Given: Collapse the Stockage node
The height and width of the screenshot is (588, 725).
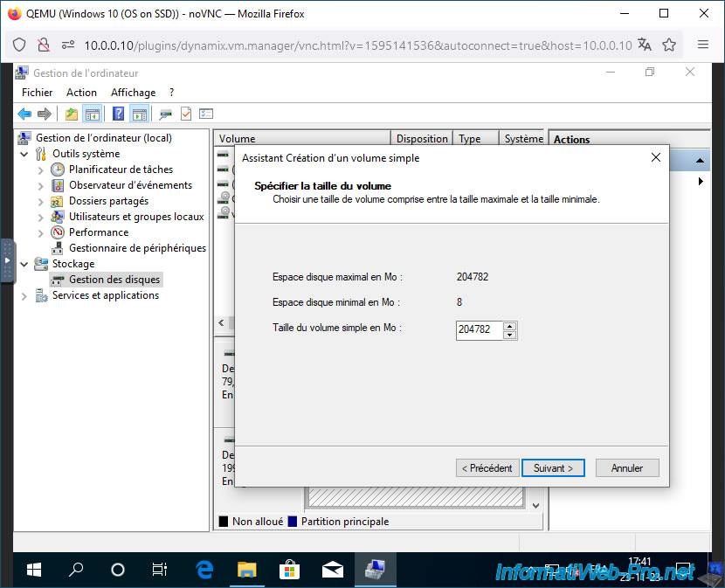Looking at the screenshot, I should pos(24,264).
